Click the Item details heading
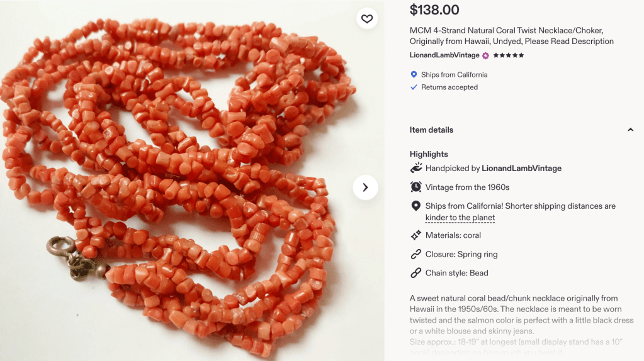Image resolution: width=644 pixels, height=361 pixels. coord(431,130)
